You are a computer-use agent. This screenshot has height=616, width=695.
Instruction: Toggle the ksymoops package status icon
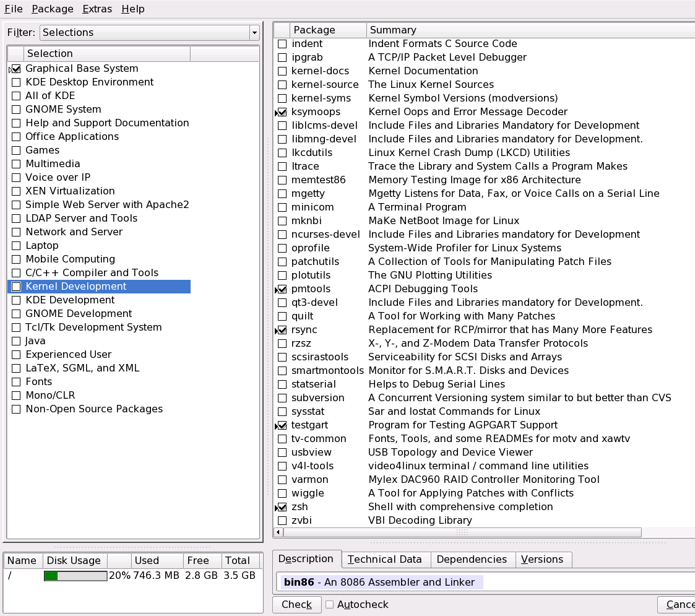pos(282,112)
